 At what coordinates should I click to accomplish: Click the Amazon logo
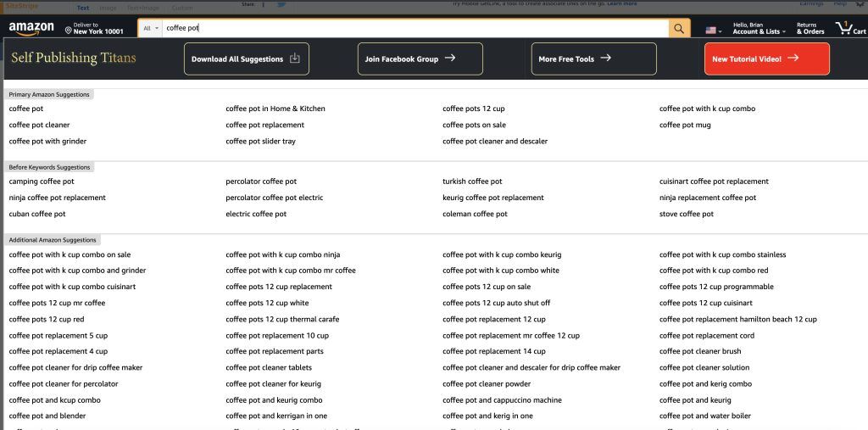[31, 28]
